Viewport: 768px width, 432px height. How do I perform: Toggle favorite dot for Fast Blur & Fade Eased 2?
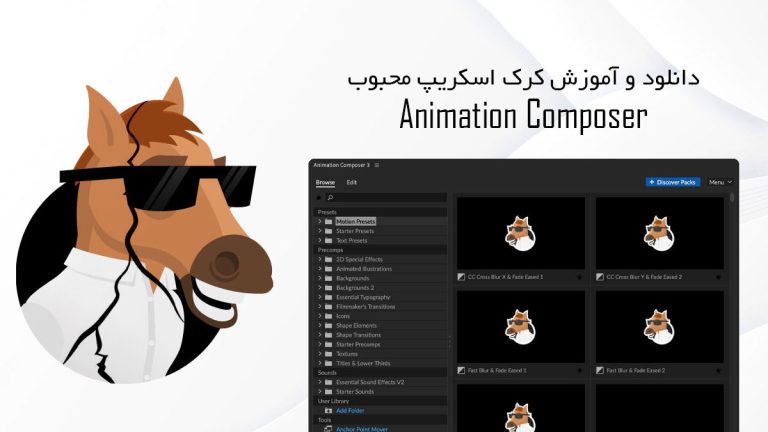718,371
